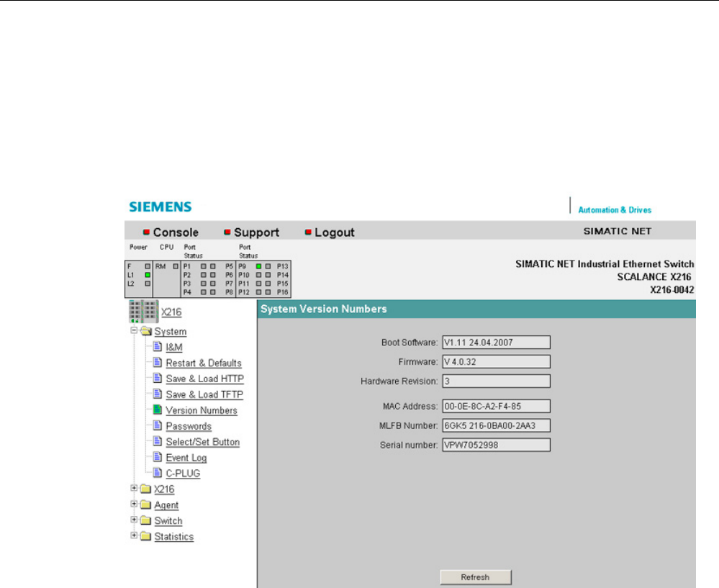Click the Automation & Drives text
The width and height of the screenshot is (719, 588).
pyautogui.click(x=615, y=210)
